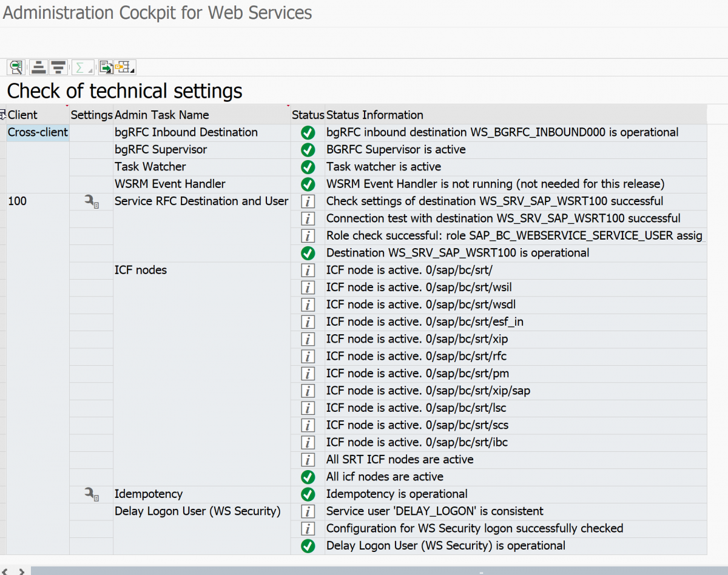Click the Details magnifier toolbar icon
The height and width of the screenshot is (575, 728).
click(x=16, y=67)
